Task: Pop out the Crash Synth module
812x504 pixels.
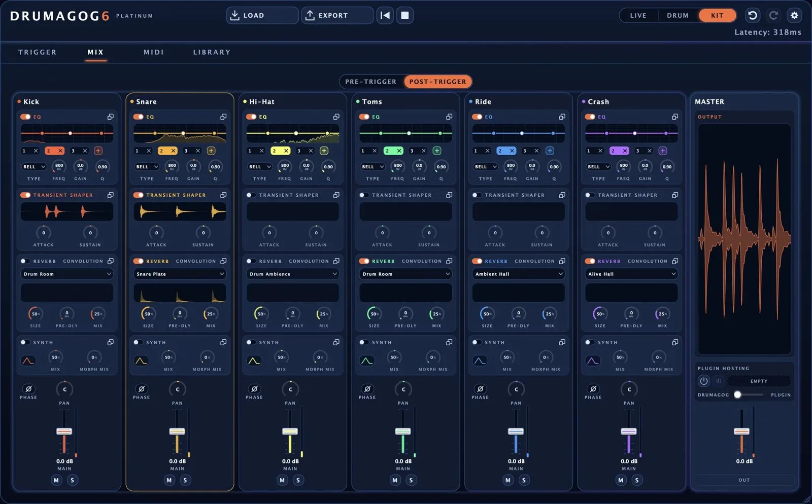Action: click(675, 342)
